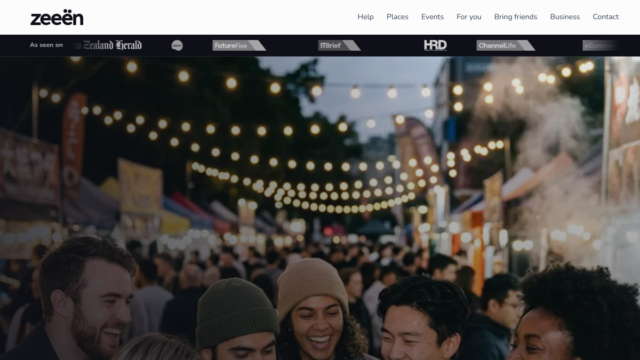Go to the Business page
Viewport: 640px width, 360px height.
564,17
